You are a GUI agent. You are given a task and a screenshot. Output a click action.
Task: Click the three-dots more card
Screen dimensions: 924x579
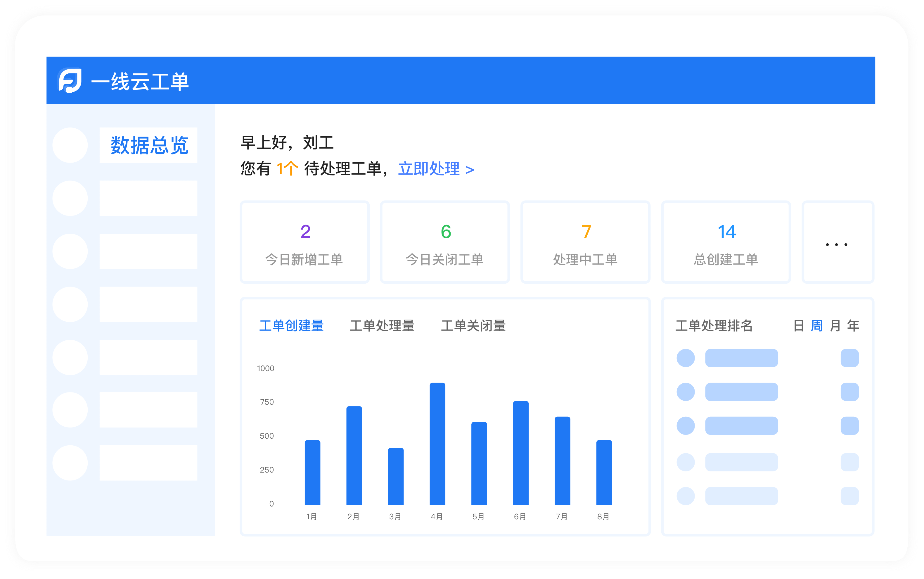click(x=838, y=242)
